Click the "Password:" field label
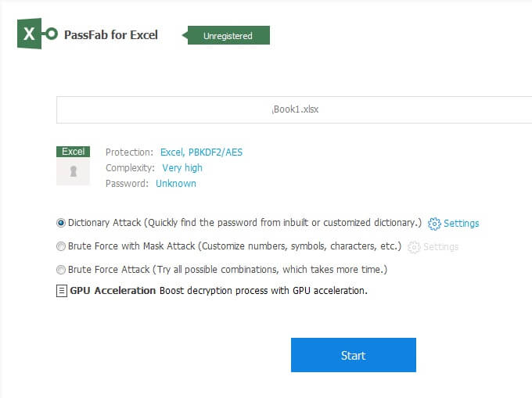532x398 pixels. pos(127,184)
